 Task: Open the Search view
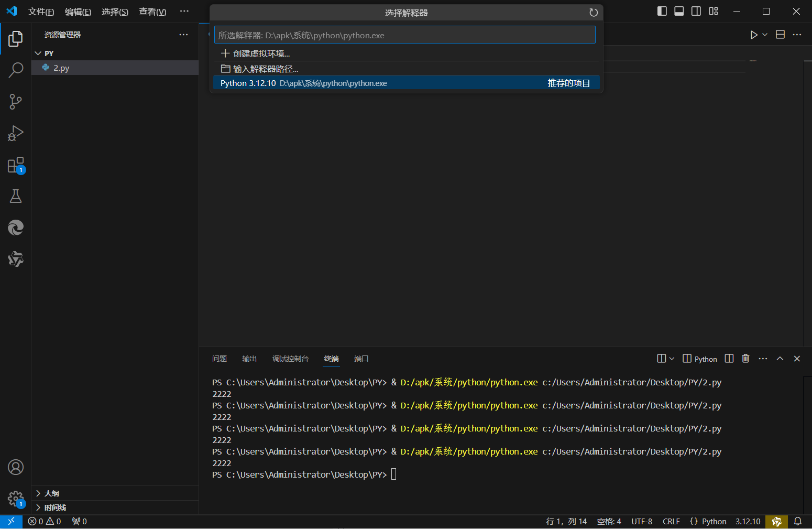16,70
